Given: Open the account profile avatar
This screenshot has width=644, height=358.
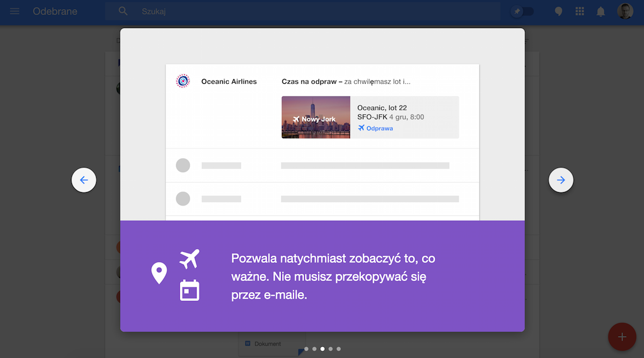Looking at the screenshot, I should pyautogui.click(x=625, y=11).
